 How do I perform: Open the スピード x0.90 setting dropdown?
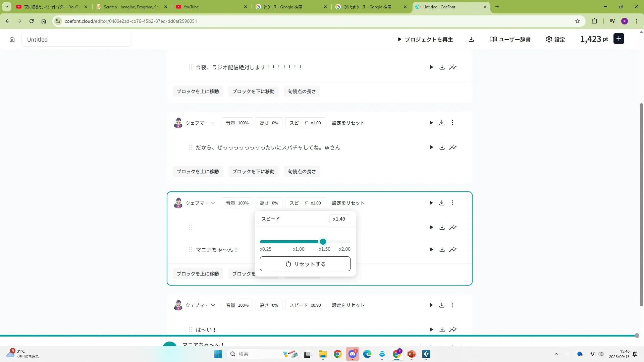(305, 305)
